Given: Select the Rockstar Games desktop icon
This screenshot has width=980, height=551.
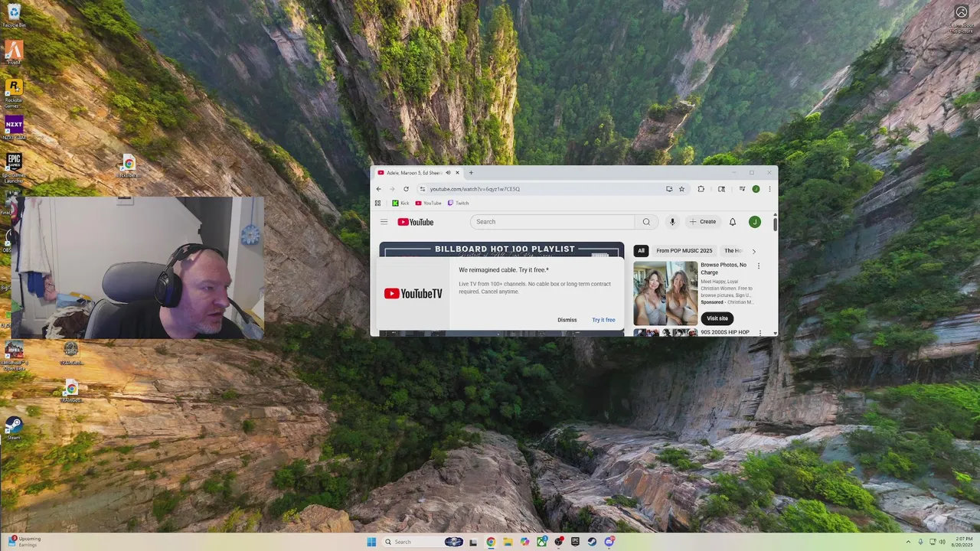Looking at the screenshot, I should pyautogui.click(x=14, y=93).
